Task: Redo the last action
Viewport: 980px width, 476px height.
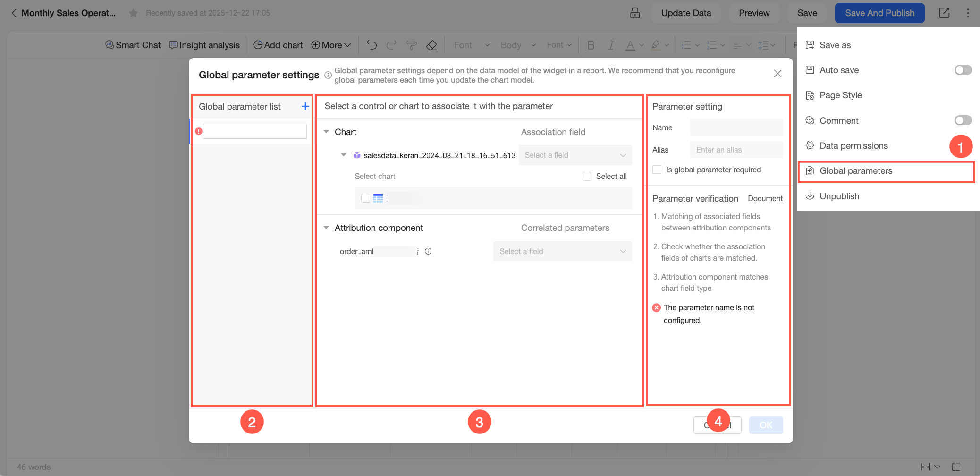Action: (x=391, y=45)
